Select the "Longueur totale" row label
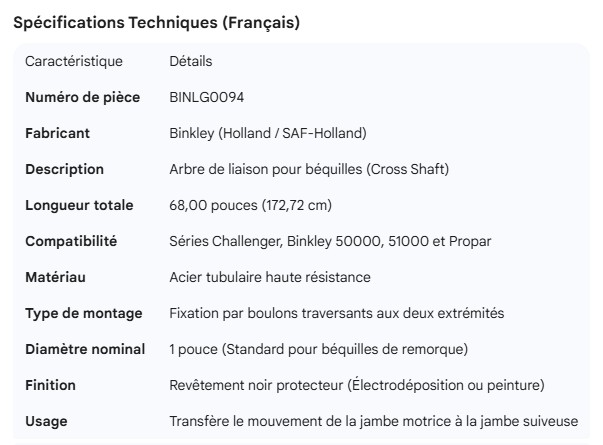Viewport: 603px width, 445px height. pyautogui.click(x=79, y=206)
